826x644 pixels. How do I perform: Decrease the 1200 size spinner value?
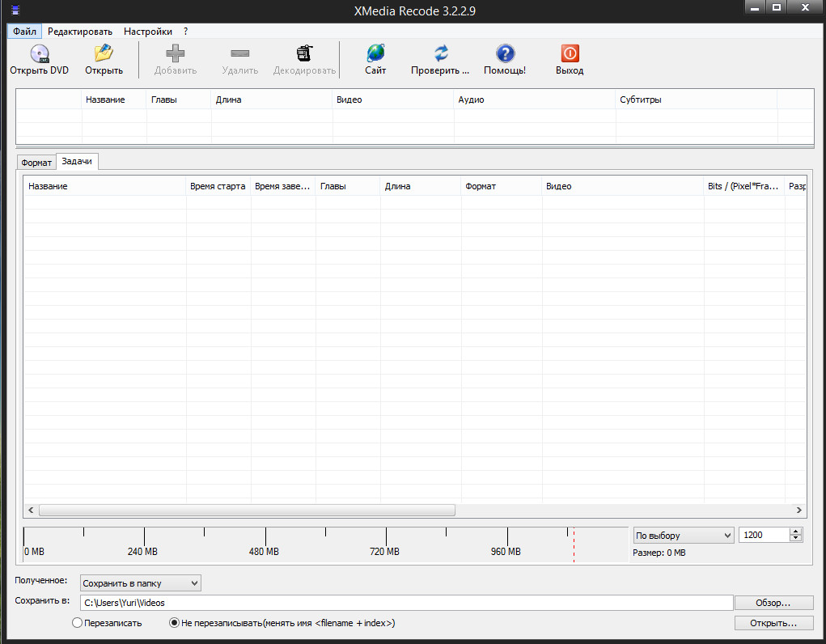(x=795, y=539)
